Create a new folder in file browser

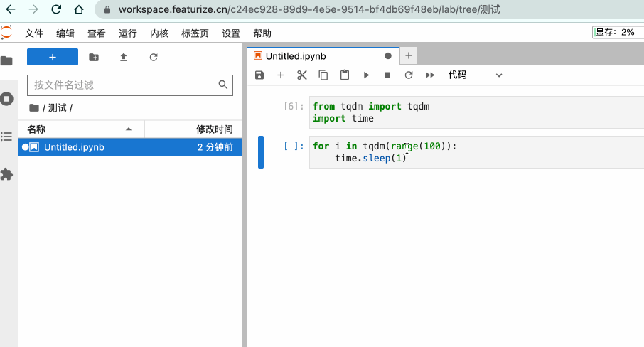(x=94, y=58)
